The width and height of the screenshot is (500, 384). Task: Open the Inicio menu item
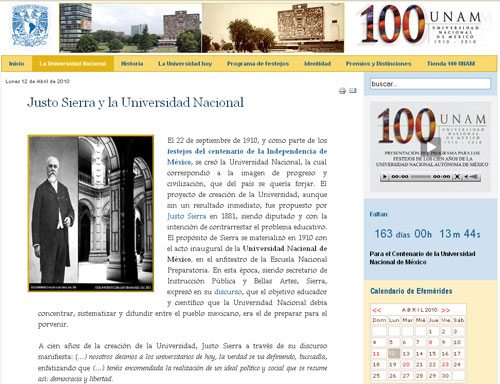click(17, 63)
